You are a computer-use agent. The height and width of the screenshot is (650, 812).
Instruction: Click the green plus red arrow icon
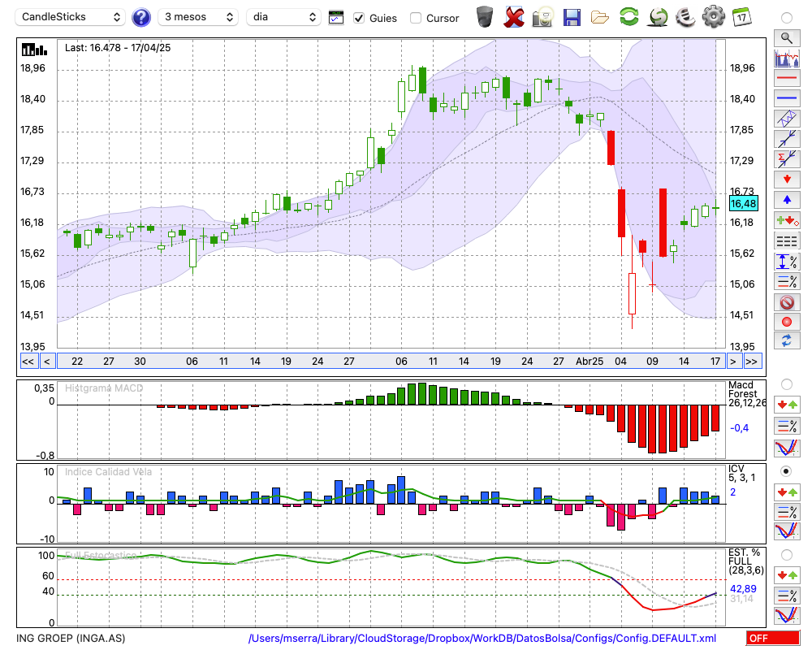pos(787,221)
